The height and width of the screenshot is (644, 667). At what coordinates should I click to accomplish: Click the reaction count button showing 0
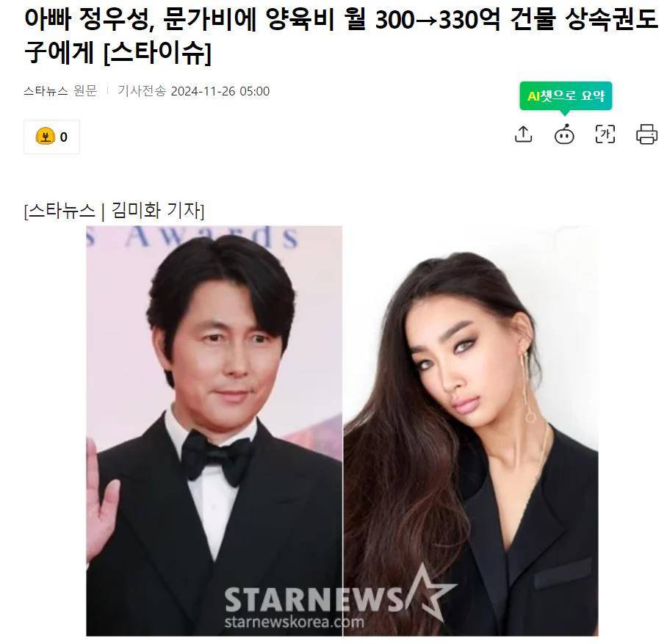(51, 137)
